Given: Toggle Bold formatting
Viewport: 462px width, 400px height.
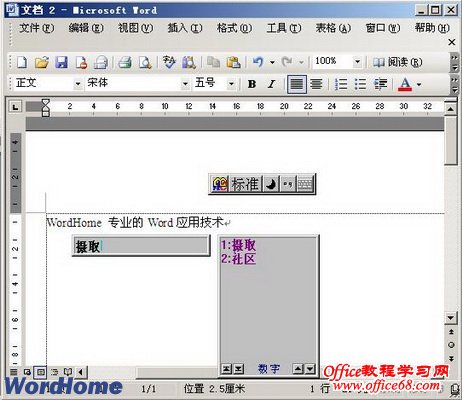Looking at the screenshot, I should tap(252, 84).
